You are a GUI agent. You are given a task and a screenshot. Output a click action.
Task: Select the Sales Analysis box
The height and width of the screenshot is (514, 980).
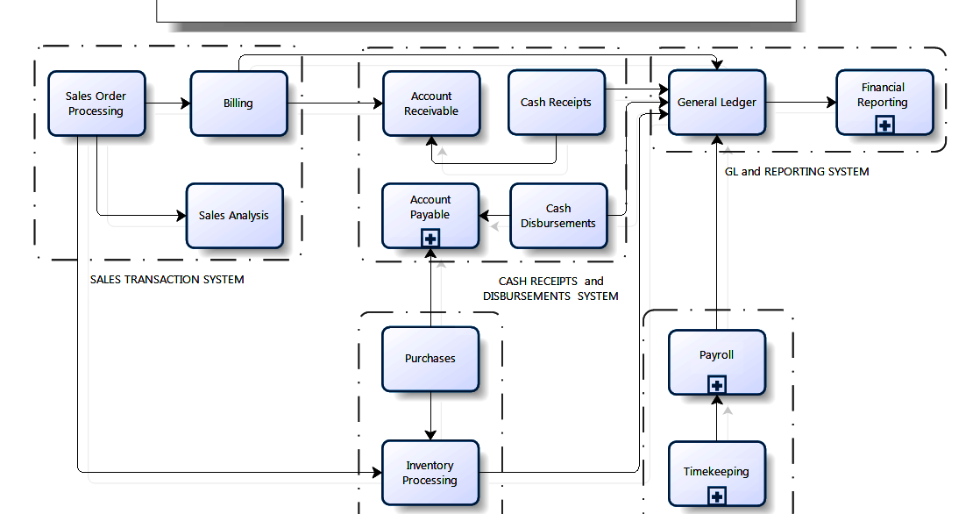click(x=234, y=216)
